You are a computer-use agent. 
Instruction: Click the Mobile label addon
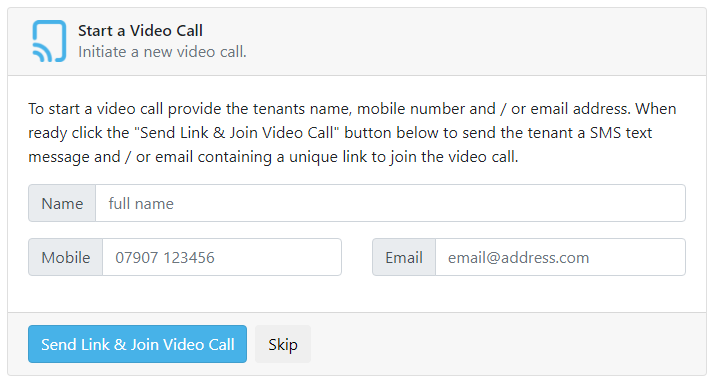point(66,257)
